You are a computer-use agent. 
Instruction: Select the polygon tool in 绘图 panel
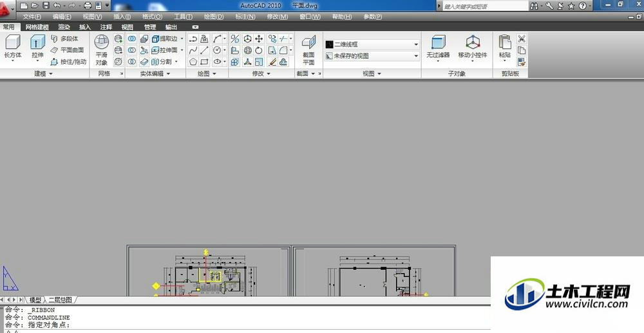(x=193, y=62)
